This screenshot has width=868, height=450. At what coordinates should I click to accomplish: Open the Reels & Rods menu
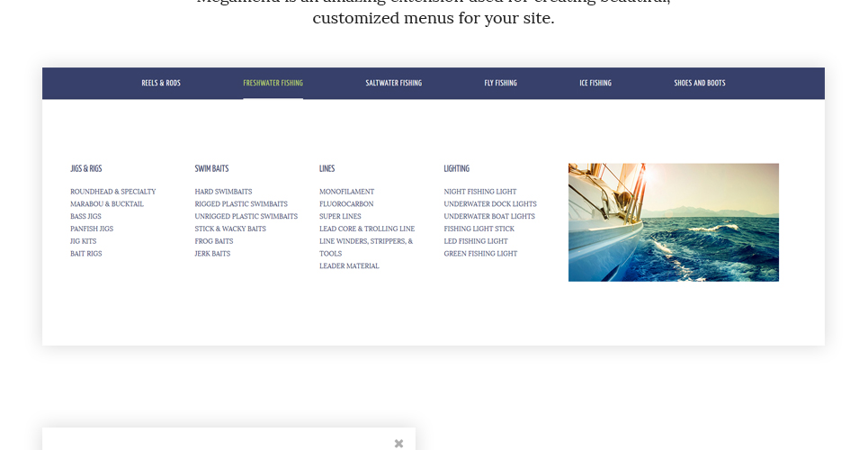click(x=161, y=83)
